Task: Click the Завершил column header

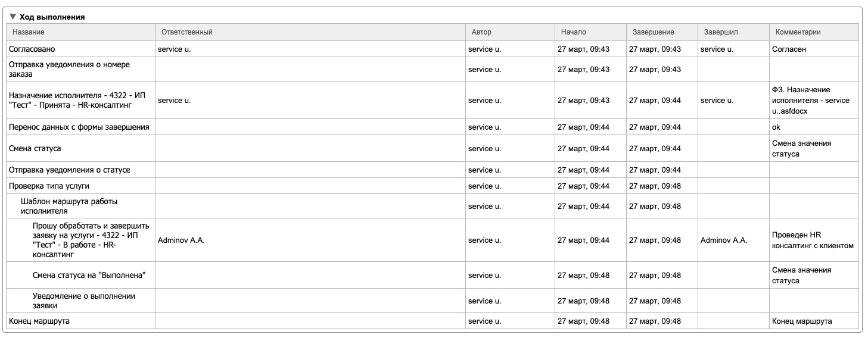Action: [x=721, y=32]
